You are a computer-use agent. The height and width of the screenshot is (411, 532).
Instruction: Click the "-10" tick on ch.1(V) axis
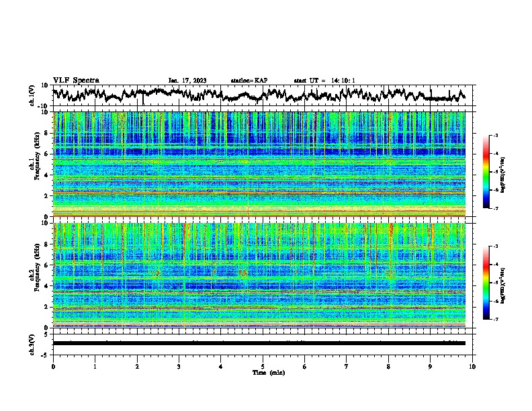44,106
